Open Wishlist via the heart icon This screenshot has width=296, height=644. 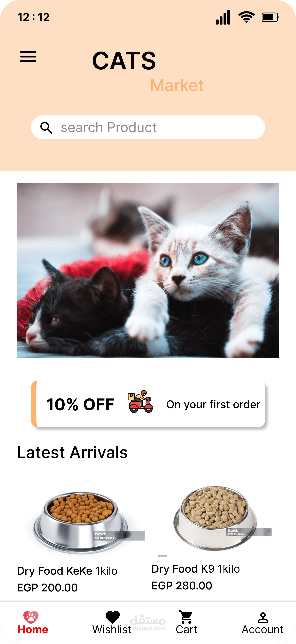(113, 617)
